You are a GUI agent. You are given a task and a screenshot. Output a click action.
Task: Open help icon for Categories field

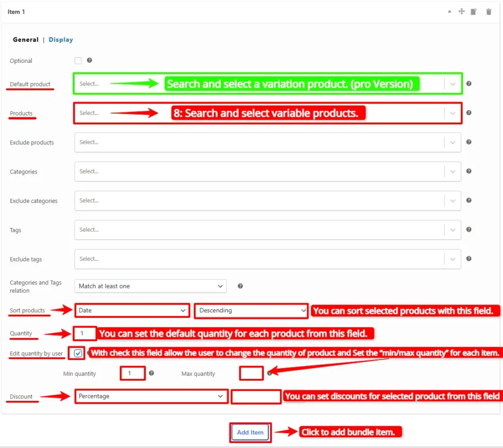coord(469,171)
